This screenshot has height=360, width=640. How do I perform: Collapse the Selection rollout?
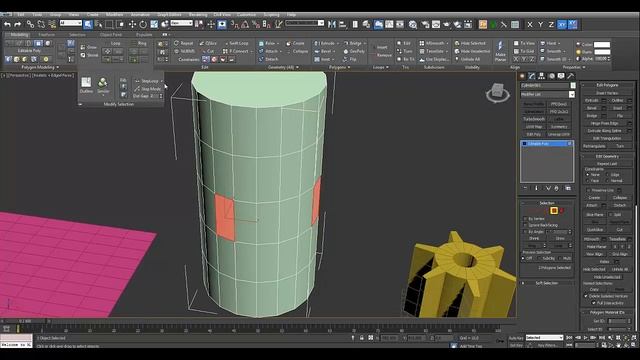click(x=547, y=203)
